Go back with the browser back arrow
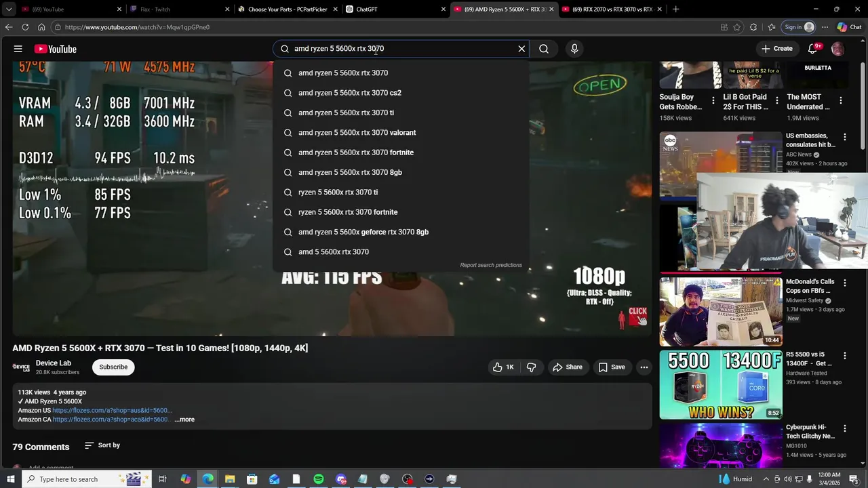868x488 pixels. [x=8, y=27]
